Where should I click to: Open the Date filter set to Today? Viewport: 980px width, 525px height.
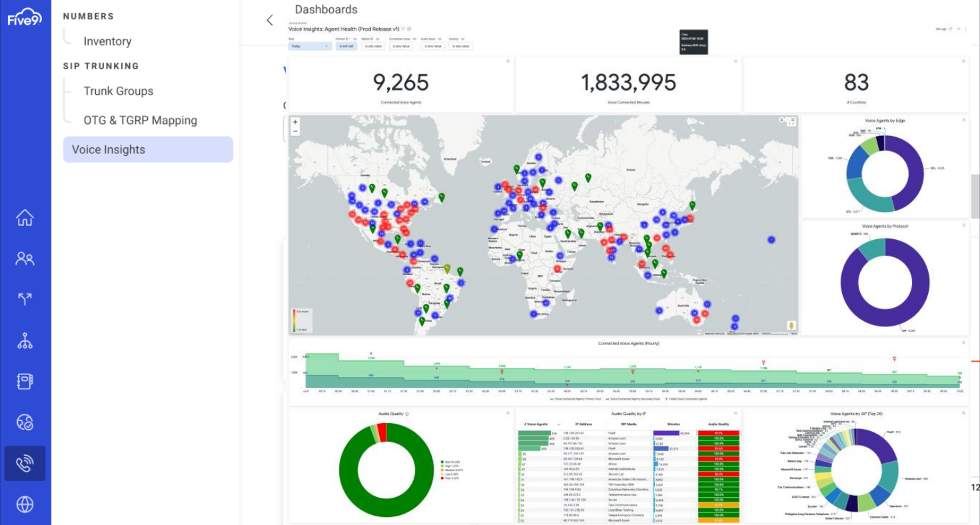[310, 46]
